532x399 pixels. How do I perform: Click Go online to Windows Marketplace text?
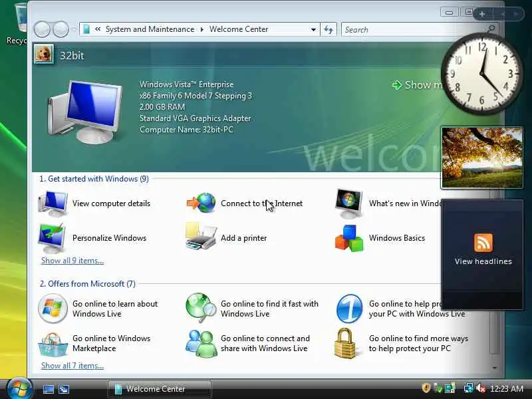[x=111, y=343]
